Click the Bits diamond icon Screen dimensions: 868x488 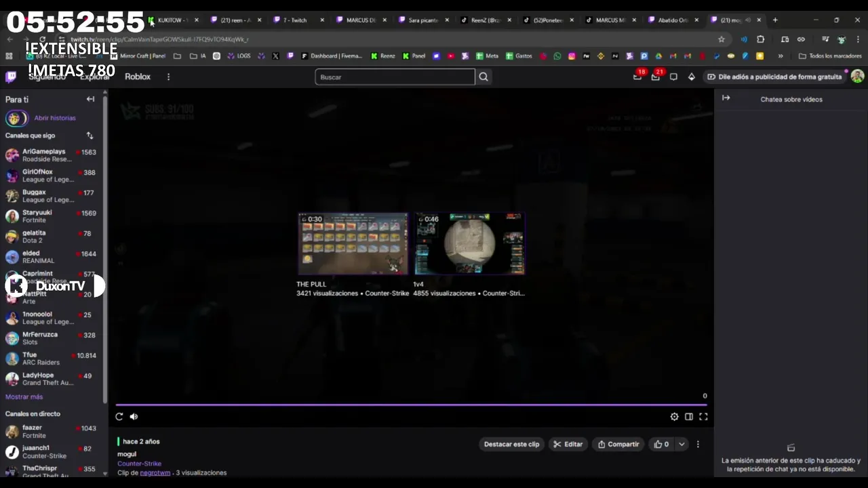click(692, 77)
